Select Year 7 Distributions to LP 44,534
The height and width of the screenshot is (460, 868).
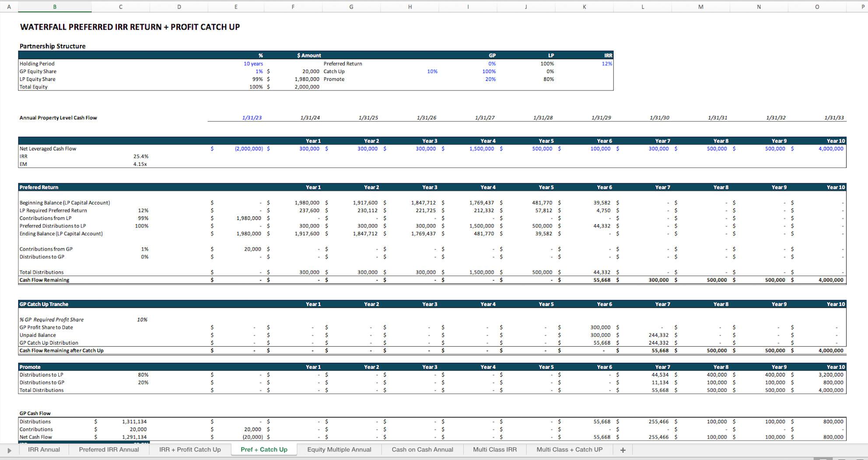660,375
